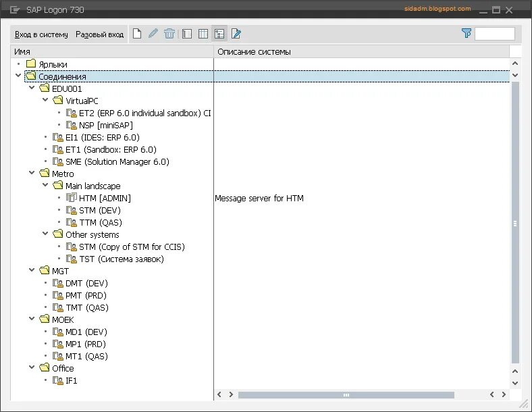Collapse the Office folder chevron

tap(32, 367)
